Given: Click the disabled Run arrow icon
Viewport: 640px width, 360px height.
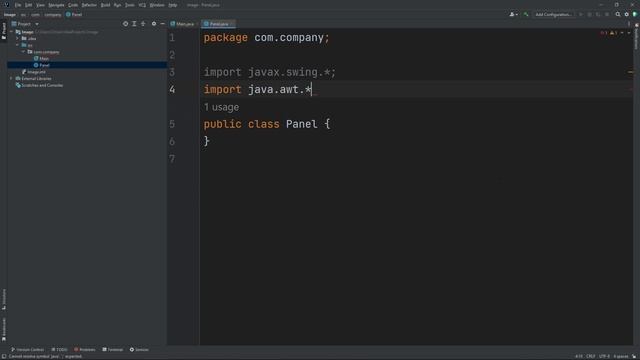Looking at the screenshot, I should (x=581, y=14).
